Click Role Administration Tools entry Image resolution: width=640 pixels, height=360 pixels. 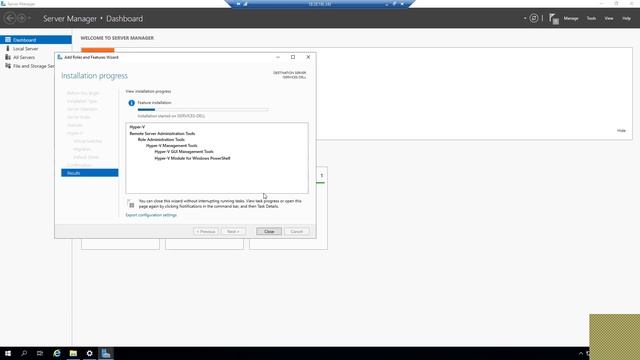[x=161, y=140]
